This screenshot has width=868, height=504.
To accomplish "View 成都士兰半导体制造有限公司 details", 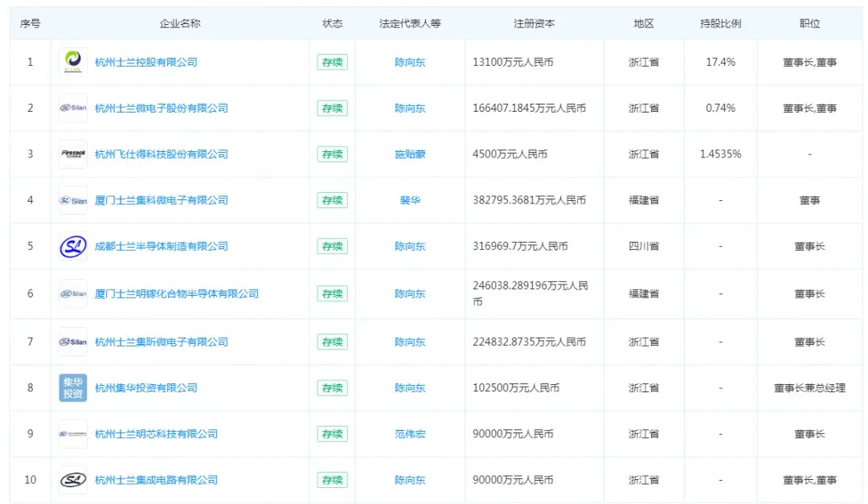I will point(161,246).
